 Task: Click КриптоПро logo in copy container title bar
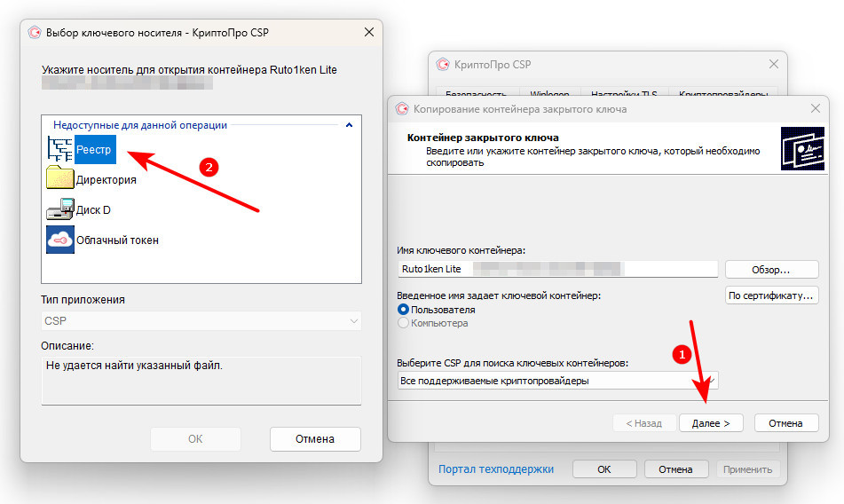(402, 109)
